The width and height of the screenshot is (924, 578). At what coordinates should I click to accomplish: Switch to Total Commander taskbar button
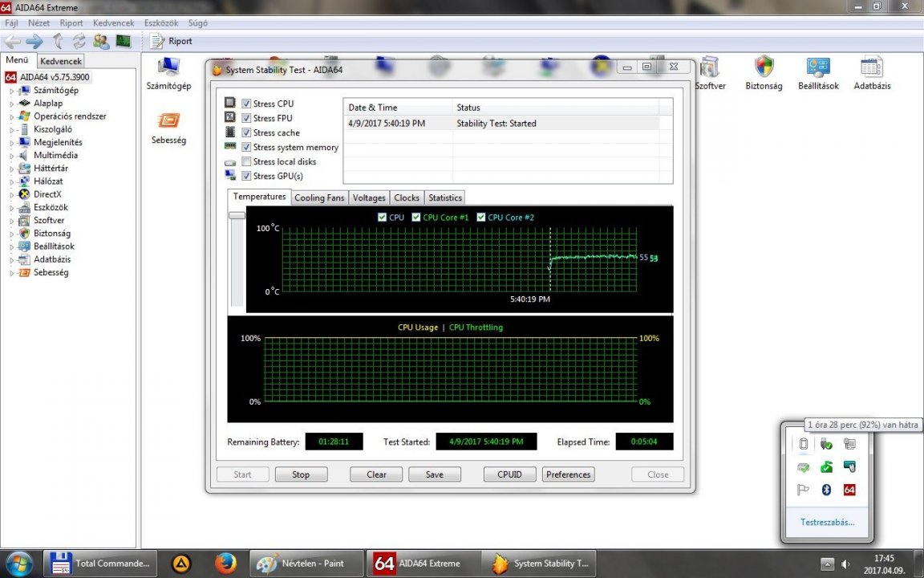point(100,564)
